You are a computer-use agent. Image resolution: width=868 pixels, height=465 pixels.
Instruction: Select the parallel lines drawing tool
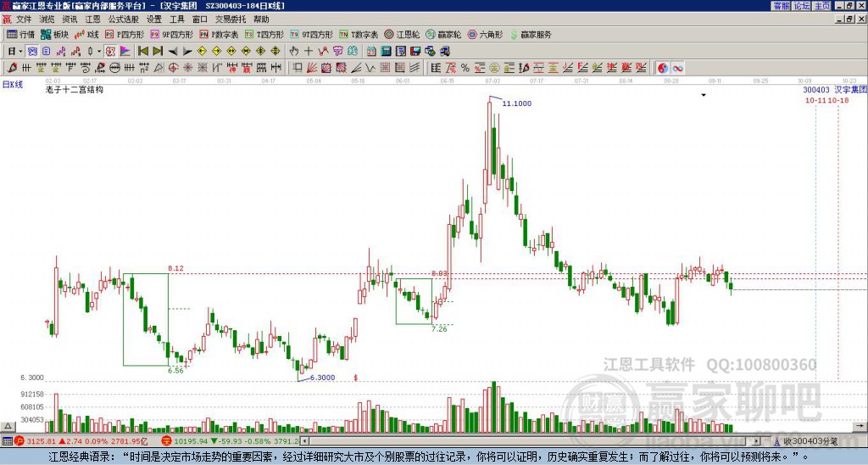pos(414,68)
